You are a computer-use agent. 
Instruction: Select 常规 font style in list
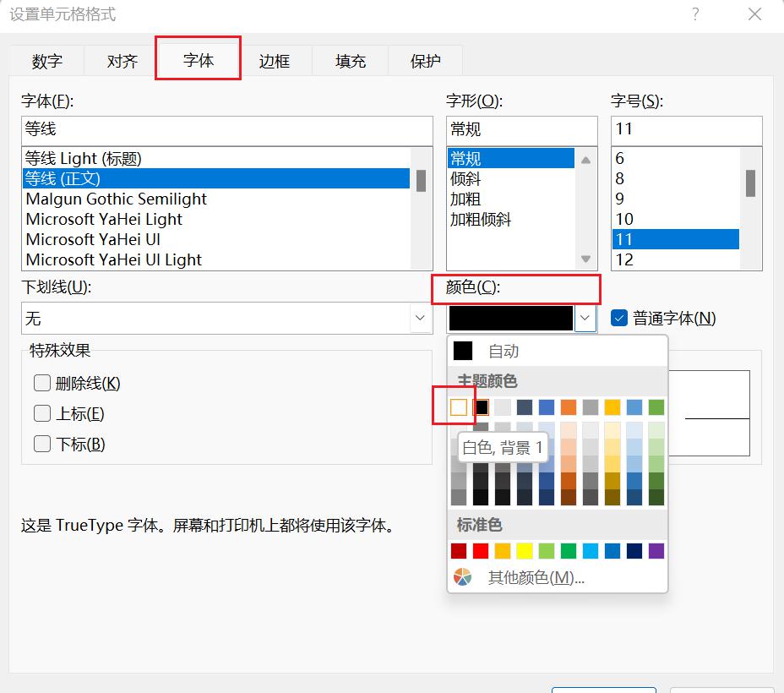click(x=510, y=158)
